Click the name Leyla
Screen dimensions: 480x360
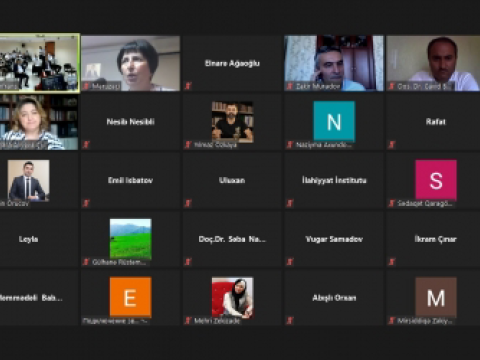(28, 239)
